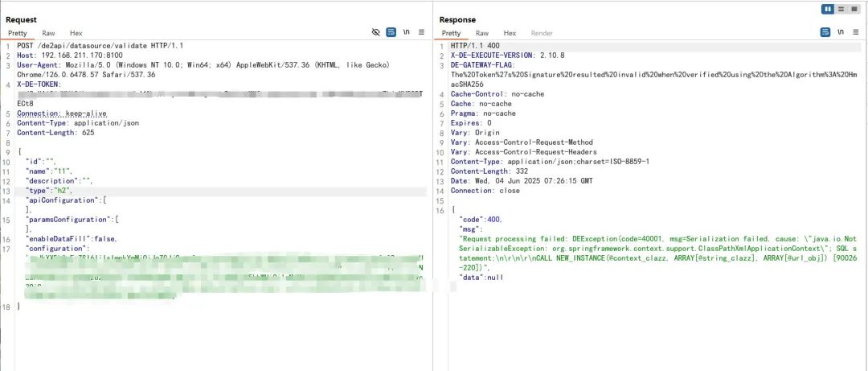Click the '"data":null' response field
Image resolution: width=868 pixels, height=371 pixels.
click(481, 278)
